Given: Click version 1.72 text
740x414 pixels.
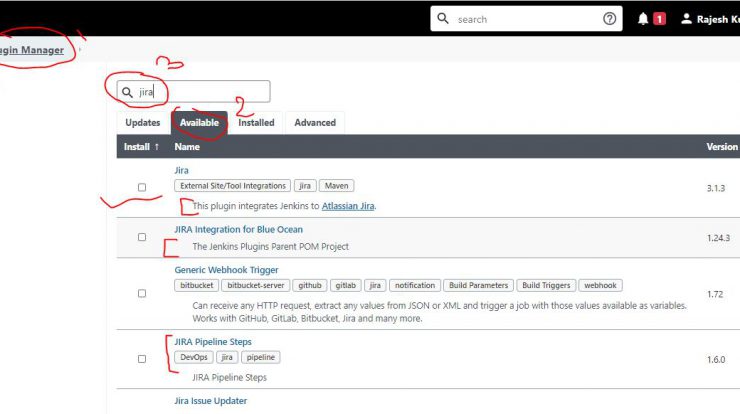Looking at the screenshot, I should click(x=715, y=294).
